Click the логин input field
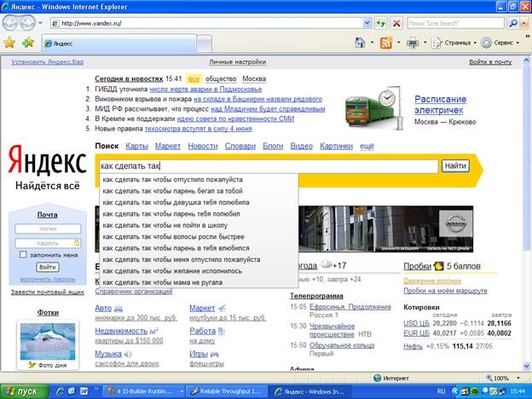Image resolution: width=532 pixels, height=399 pixels. [x=48, y=228]
